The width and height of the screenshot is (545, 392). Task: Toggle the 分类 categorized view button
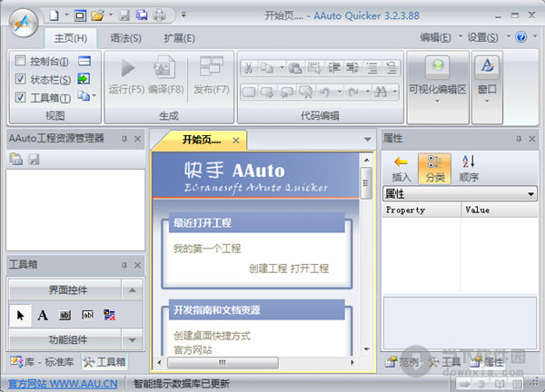(x=435, y=169)
